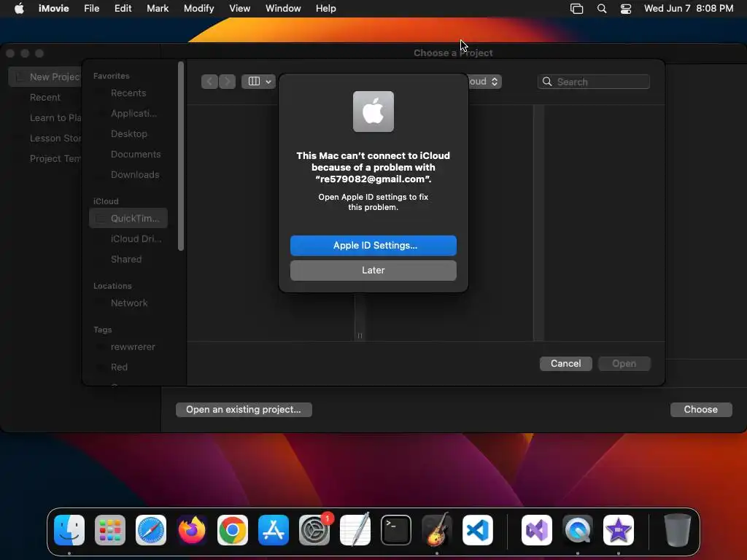Click the column resize handle
The height and width of the screenshot is (560, 747).
[360, 335]
